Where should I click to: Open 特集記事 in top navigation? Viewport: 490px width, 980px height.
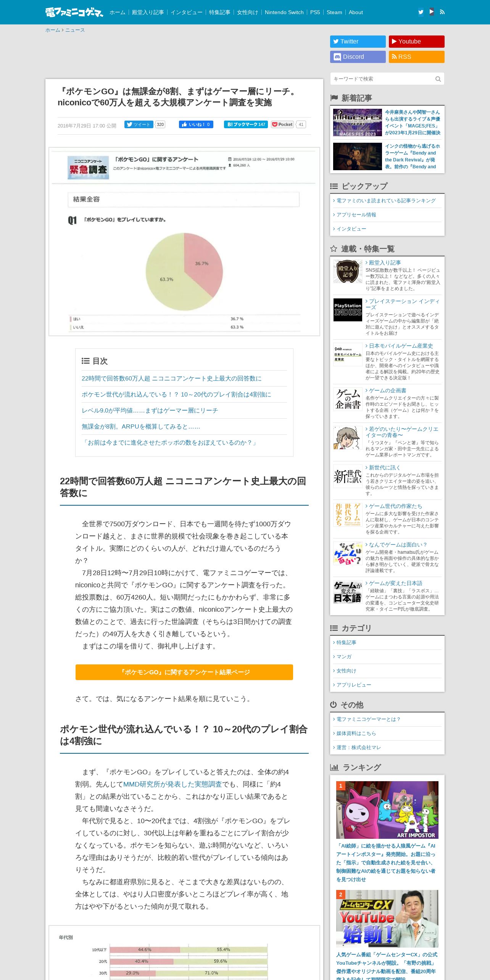[220, 12]
